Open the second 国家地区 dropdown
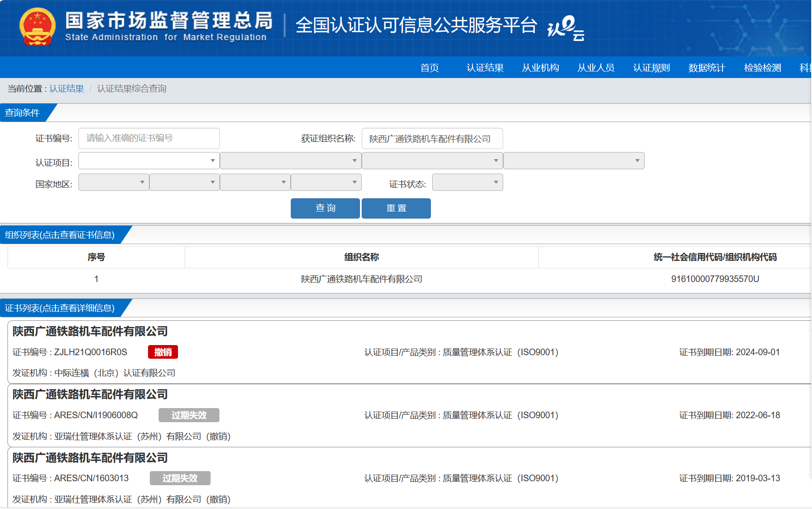Viewport: 812px width, 509px height. click(x=185, y=182)
